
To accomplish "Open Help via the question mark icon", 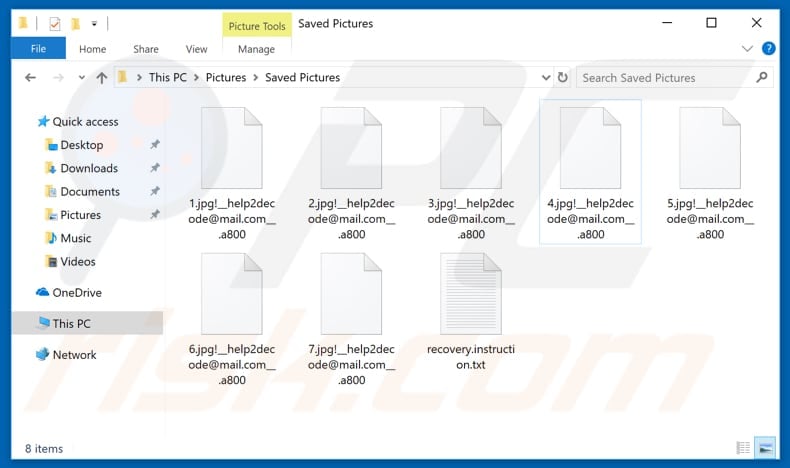I will 768,48.
